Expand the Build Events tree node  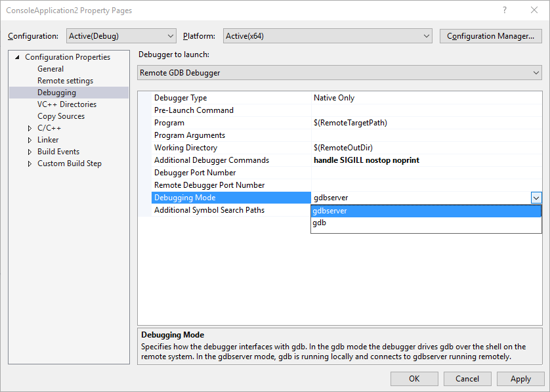pos(28,151)
